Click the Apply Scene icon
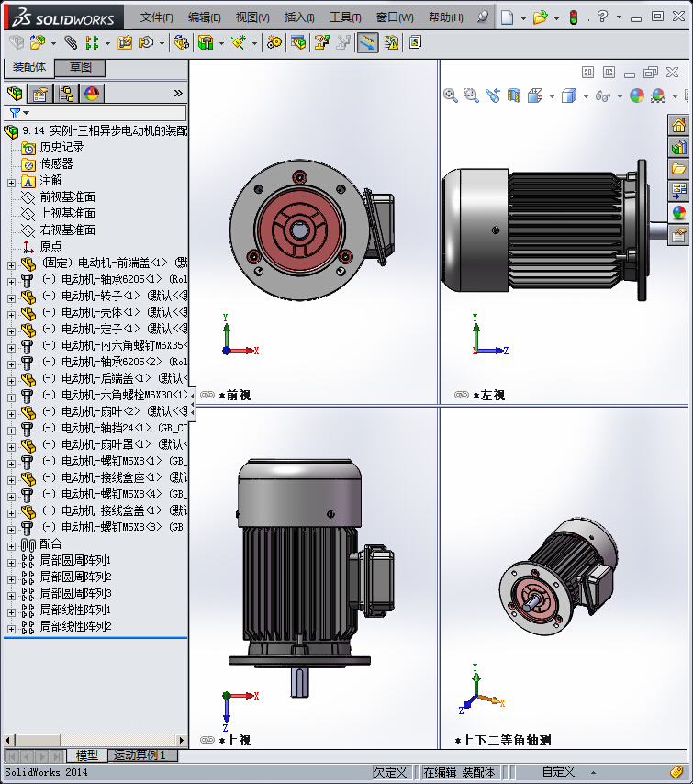The image size is (693, 784). (x=658, y=95)
